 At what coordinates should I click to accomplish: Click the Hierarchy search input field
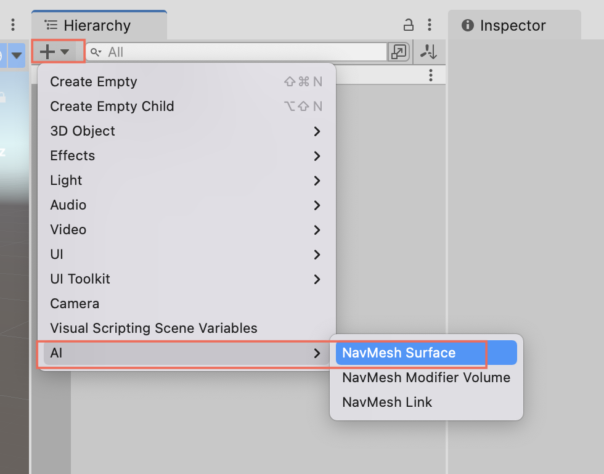click(240, 52)
